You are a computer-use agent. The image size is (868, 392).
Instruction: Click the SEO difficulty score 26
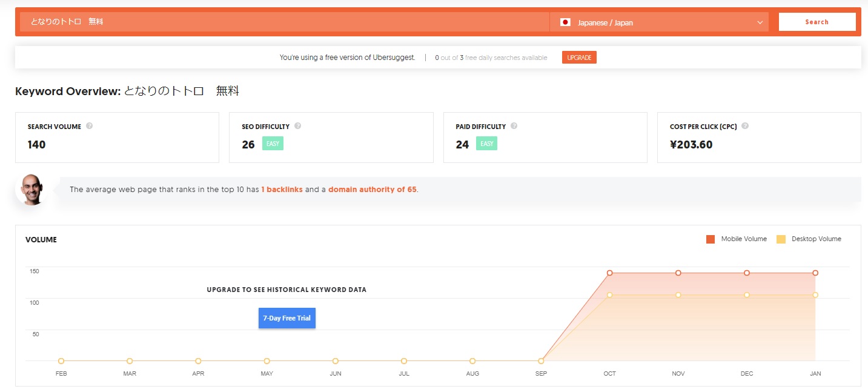[x=248, y=145]
